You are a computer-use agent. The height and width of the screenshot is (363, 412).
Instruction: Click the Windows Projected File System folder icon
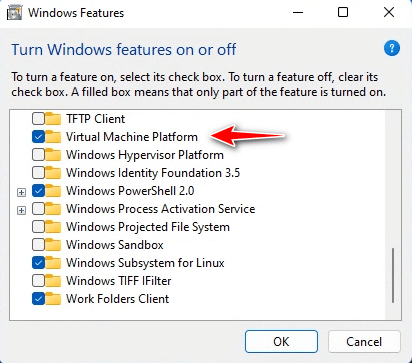(53, 227)
